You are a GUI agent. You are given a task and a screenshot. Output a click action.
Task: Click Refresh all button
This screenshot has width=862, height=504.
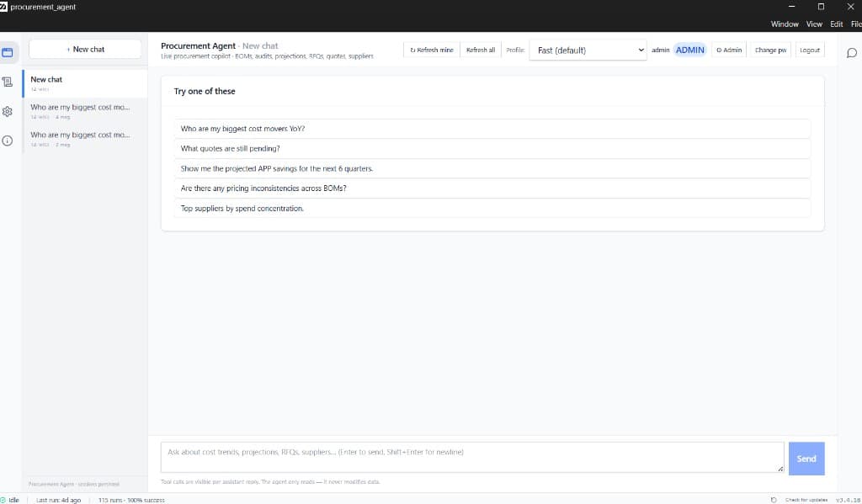pos(481,50)
